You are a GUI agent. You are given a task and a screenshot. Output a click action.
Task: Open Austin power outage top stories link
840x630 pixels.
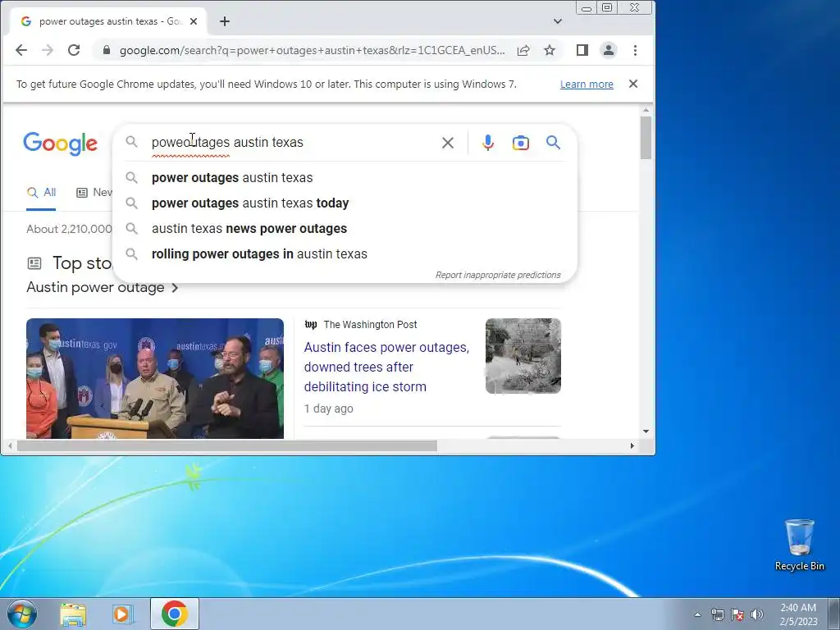(95, 288)
